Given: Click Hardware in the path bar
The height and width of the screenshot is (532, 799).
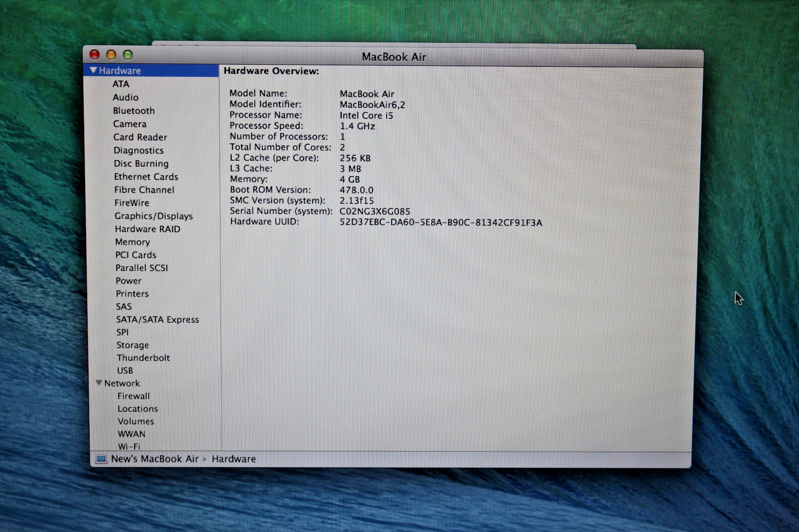Looking at the screenshot, I should [x=234, y=459].
